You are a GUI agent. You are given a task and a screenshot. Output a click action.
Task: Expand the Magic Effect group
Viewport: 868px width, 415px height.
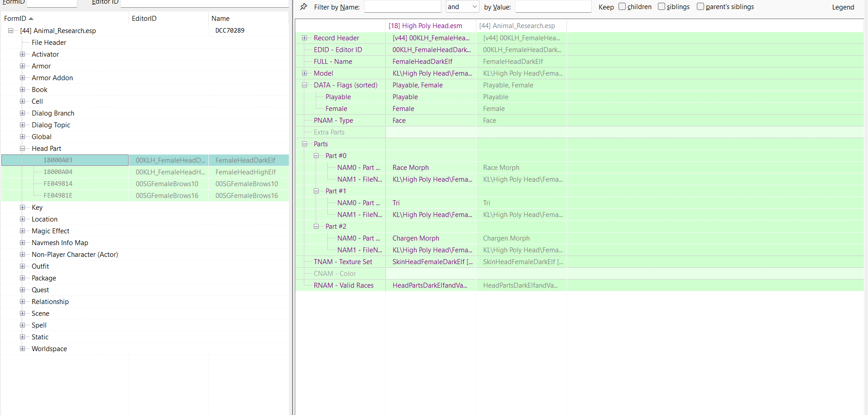click(22, 231)
